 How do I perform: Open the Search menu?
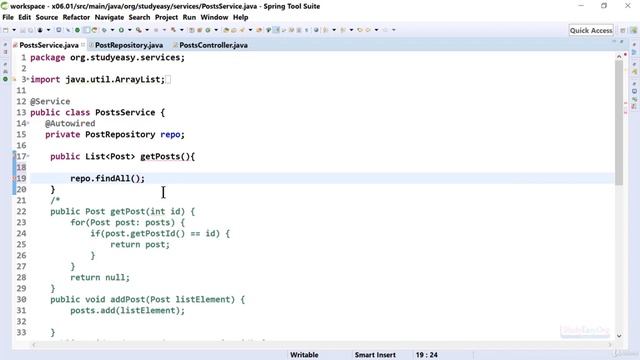coord(139,17)
